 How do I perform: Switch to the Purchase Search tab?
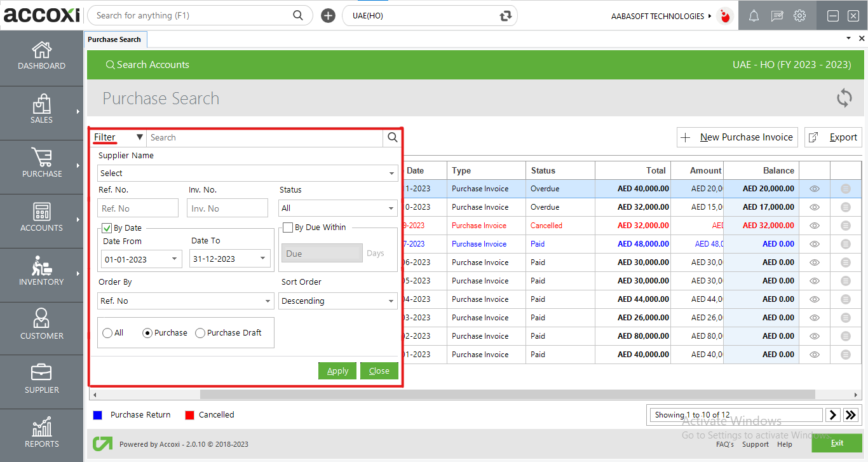tap(115, 39)
